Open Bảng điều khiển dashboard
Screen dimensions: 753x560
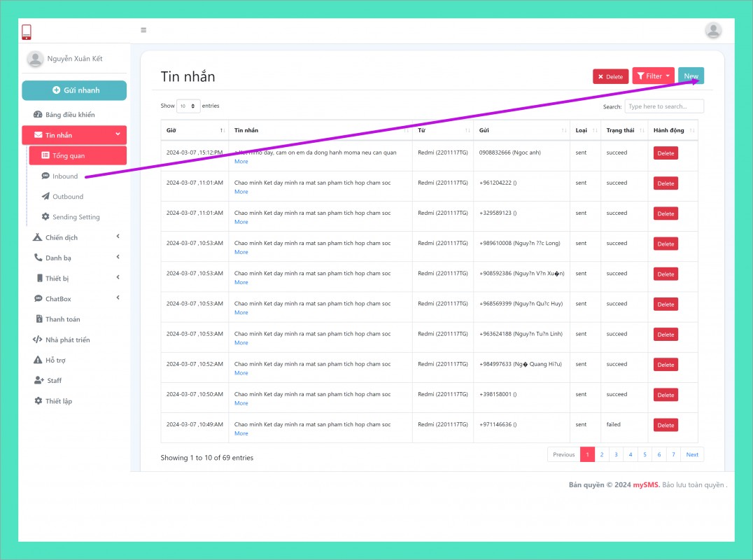pos(69,115)
